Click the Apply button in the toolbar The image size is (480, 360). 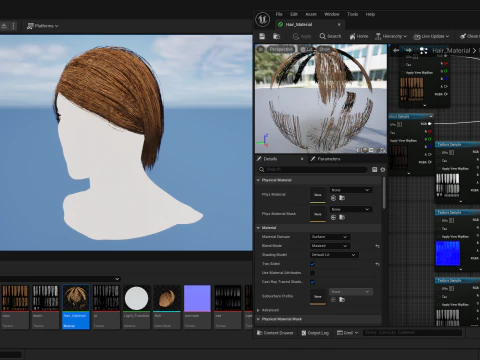tap(302, 36)
